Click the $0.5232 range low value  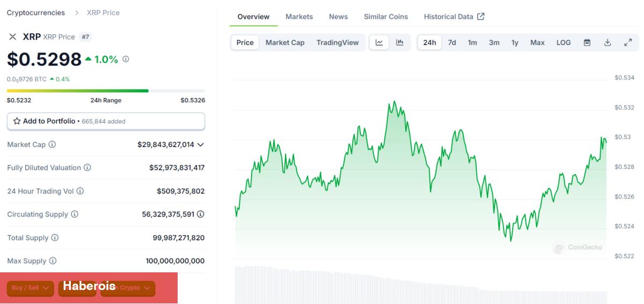pos(19,100)
